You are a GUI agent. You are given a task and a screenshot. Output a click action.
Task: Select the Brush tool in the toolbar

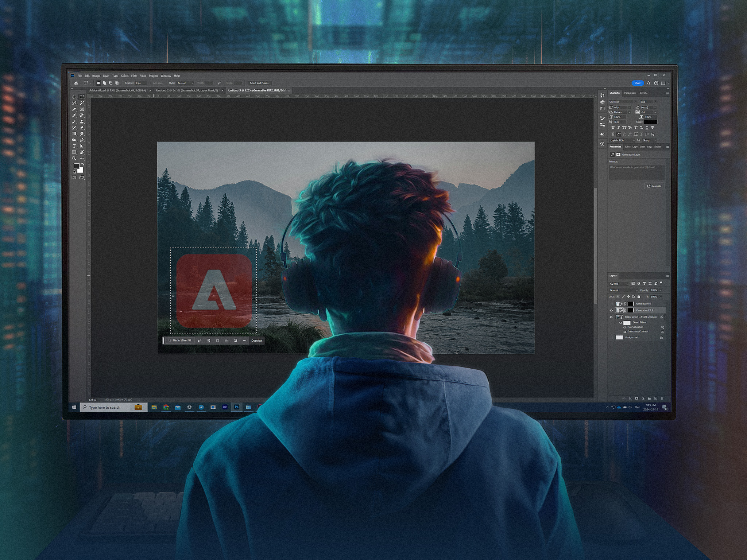[74, 121]
